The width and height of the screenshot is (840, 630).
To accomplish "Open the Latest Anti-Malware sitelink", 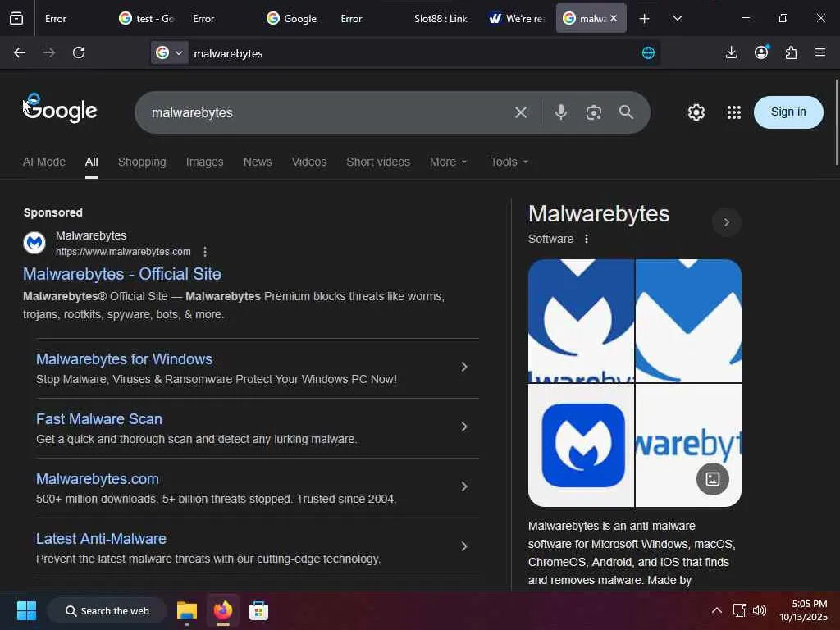I will point(101,539).
